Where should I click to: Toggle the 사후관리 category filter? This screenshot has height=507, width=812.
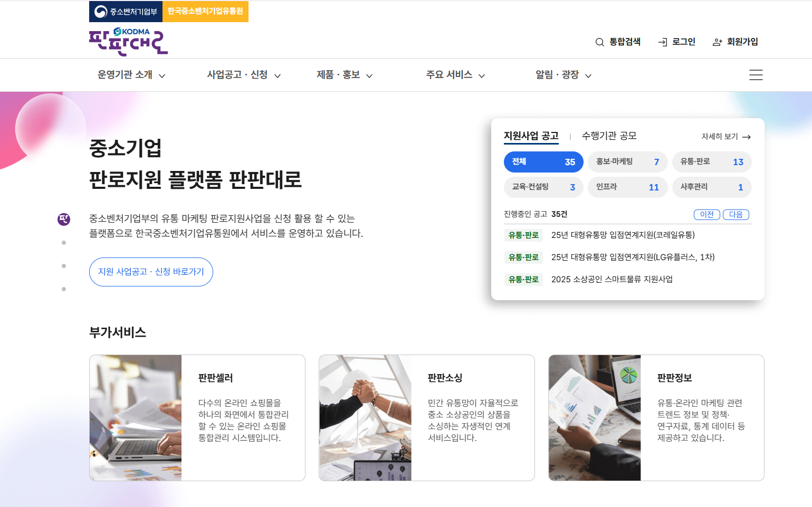coord(711,187)
